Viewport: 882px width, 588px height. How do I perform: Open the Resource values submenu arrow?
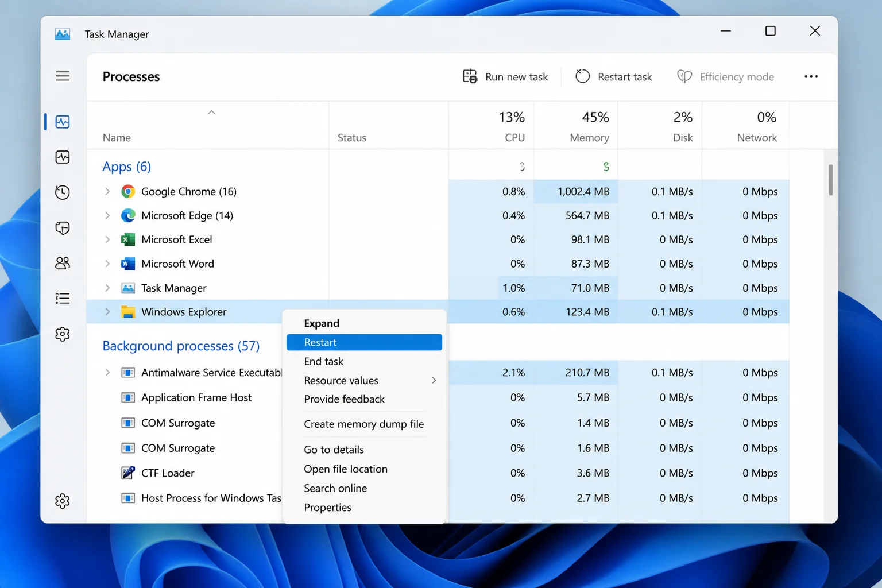click(x=434, y=380)
